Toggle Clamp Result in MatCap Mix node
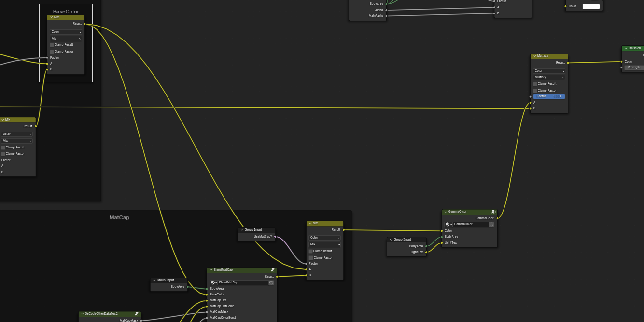Viewport: 644px width, 322px height. point(311,251)
